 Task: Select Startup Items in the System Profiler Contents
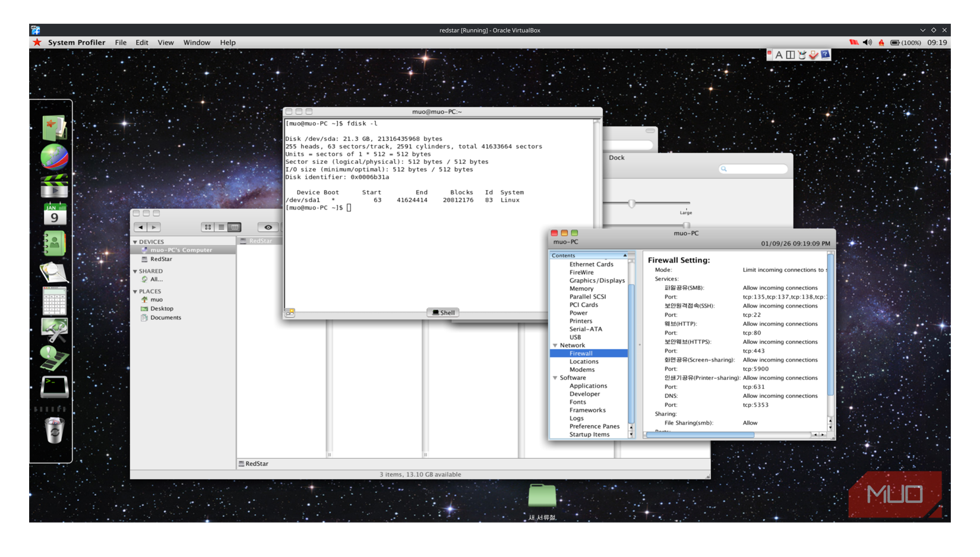(590, 434)
